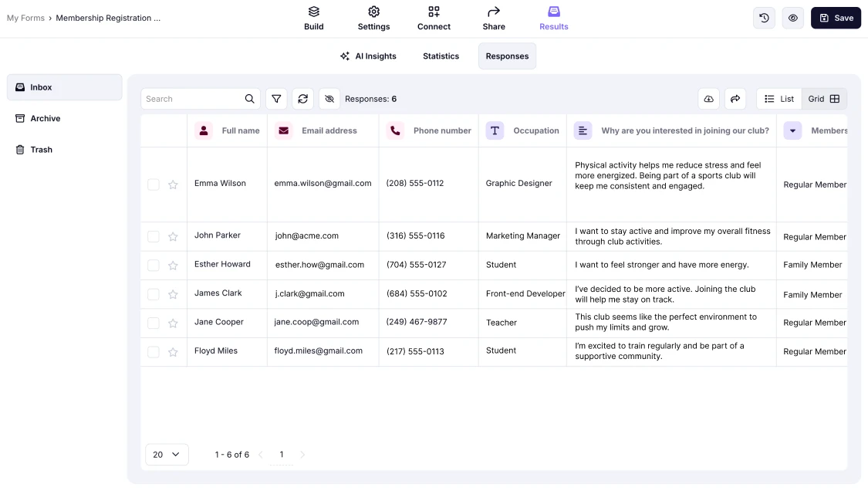
Task: Open the share-forward icon near view switcher
Action: (735, 99)
